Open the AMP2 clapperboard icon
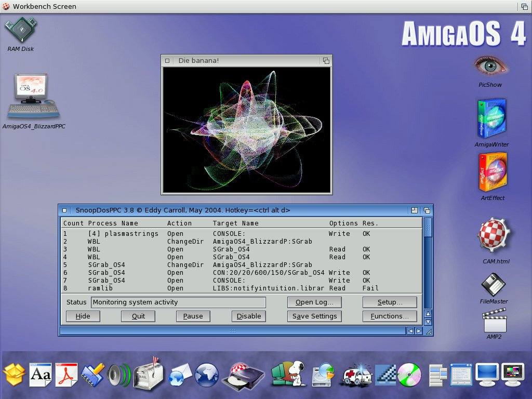The width and height of the screenshot is (532, 399). point(494,320)
